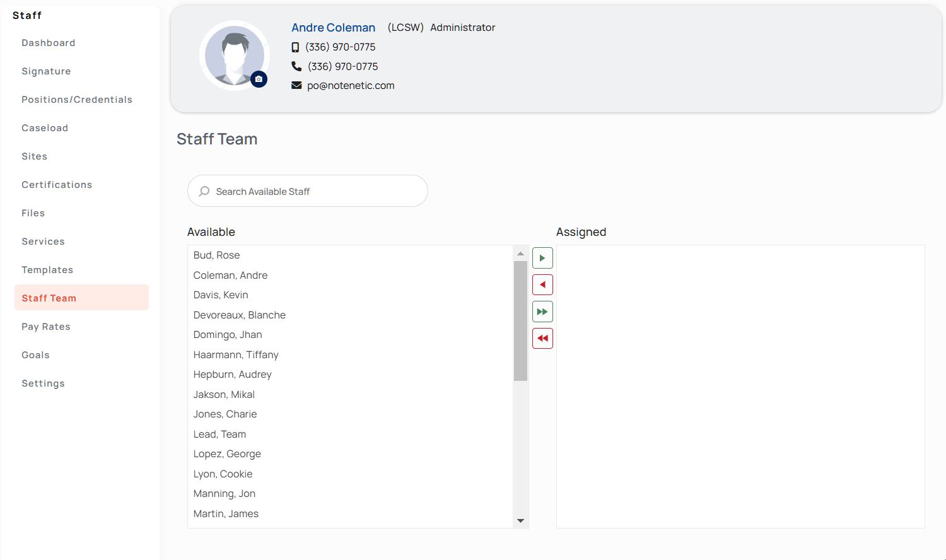
Task: Select Bud, Rose in Available list
Action: 351,255
